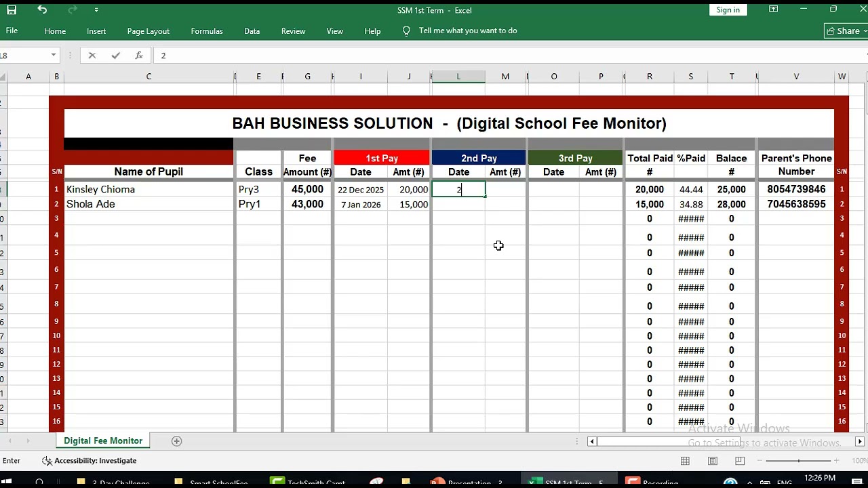868x488 pixels.
Task: Select the column R header
Action: point(650,77)
